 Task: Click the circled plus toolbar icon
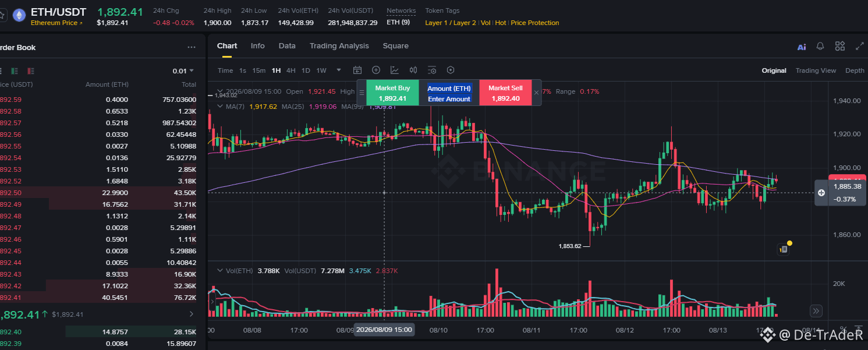(x=376, y=70)
